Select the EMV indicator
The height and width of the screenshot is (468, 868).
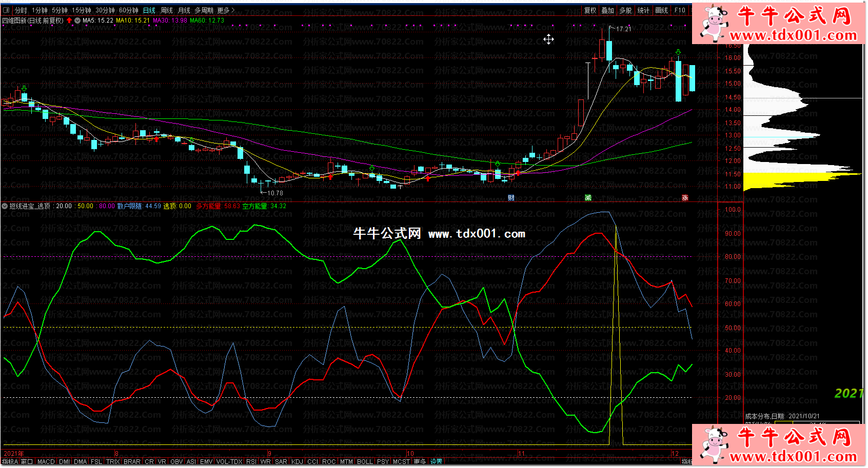(206, 462)
